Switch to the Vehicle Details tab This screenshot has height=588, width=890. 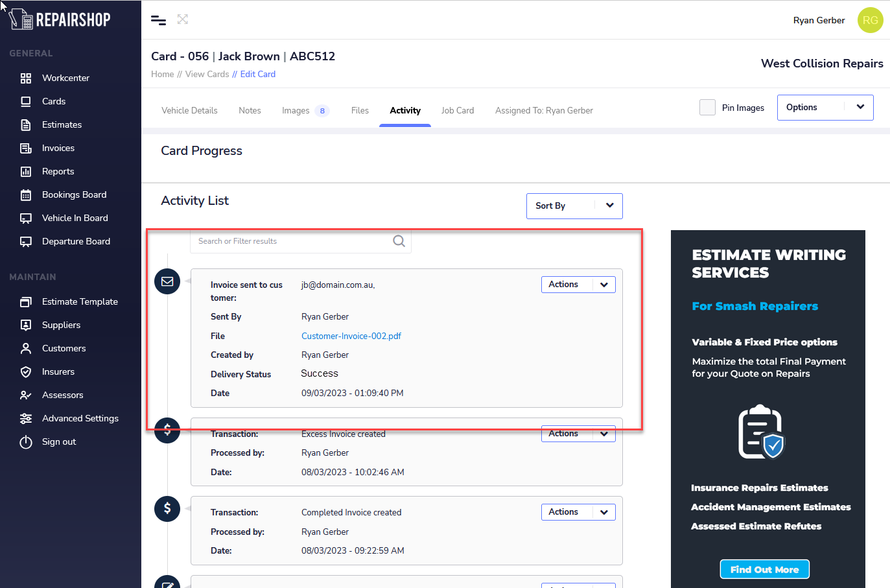[x=189, y=111]
